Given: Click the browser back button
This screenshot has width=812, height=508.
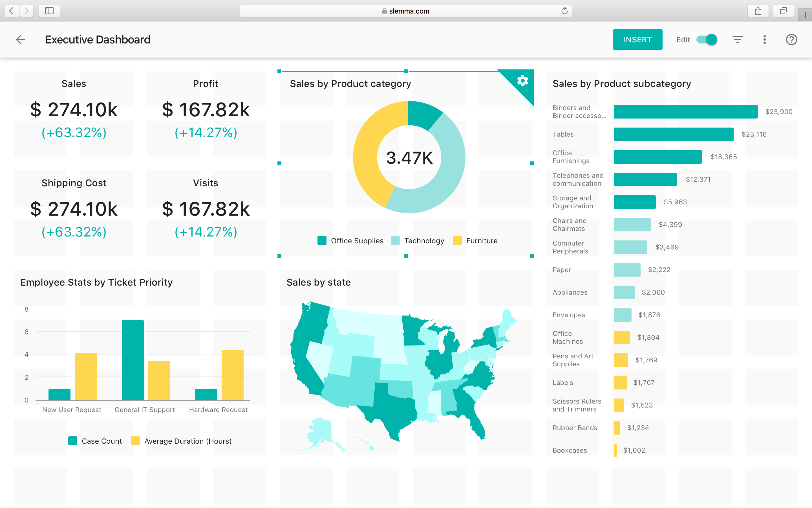Looking at the screenshot, I should pos(11,11).
